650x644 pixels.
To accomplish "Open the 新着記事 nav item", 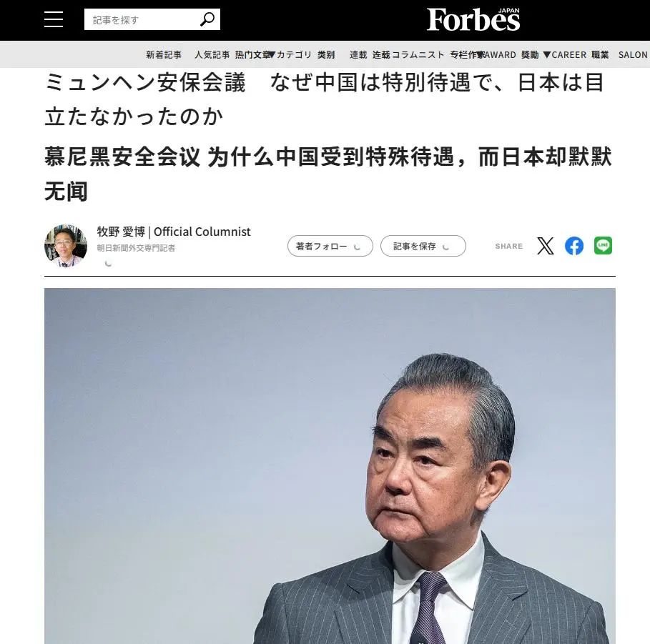I will pos(164,55).
